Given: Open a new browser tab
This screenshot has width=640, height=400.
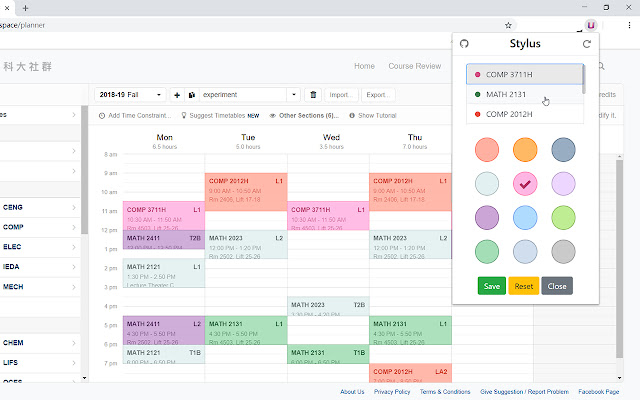Looking at the screenshot, I should (x=25, y=8).
